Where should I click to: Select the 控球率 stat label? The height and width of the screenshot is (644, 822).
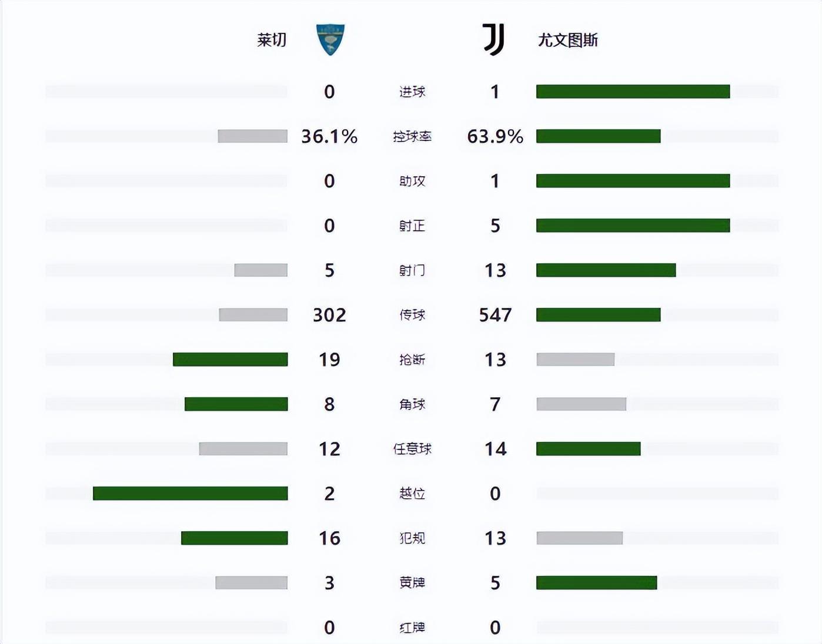click(x=412, y=136)
